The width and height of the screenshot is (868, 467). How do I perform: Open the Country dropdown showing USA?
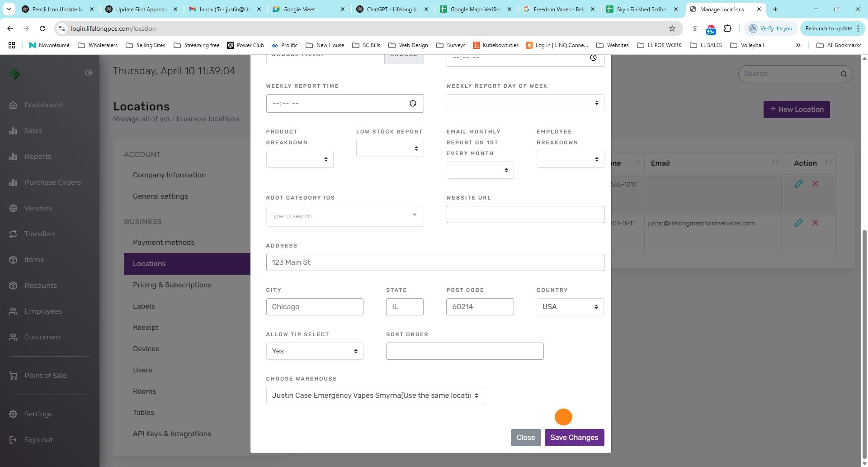pos(570,307)
